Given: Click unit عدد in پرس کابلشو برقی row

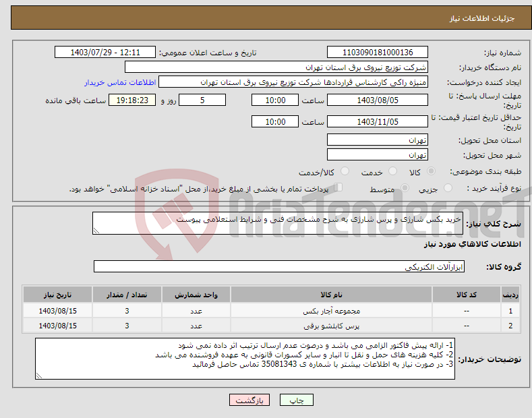Looking at the screenshot, I should point(196,326).
